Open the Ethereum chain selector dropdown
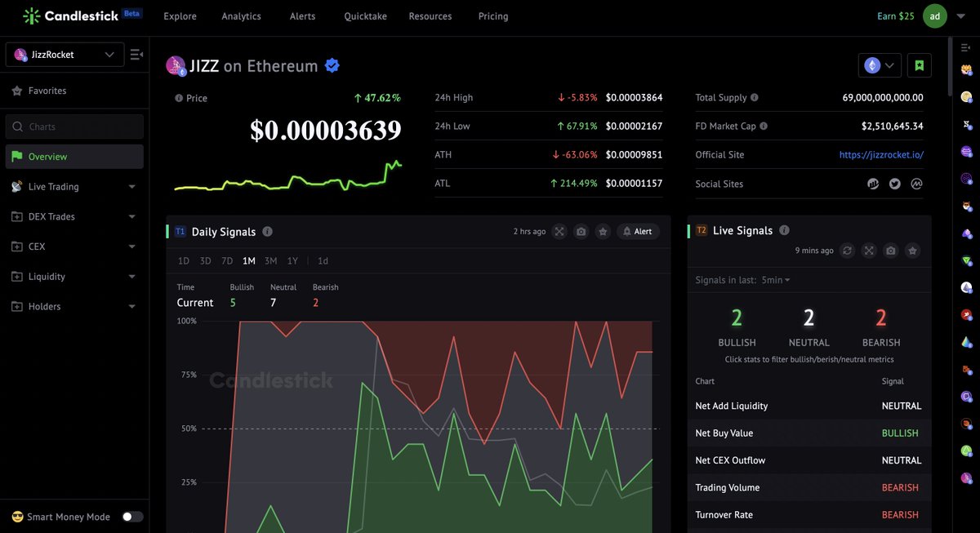This screenshot has width=980, height=533. (880, 65)
